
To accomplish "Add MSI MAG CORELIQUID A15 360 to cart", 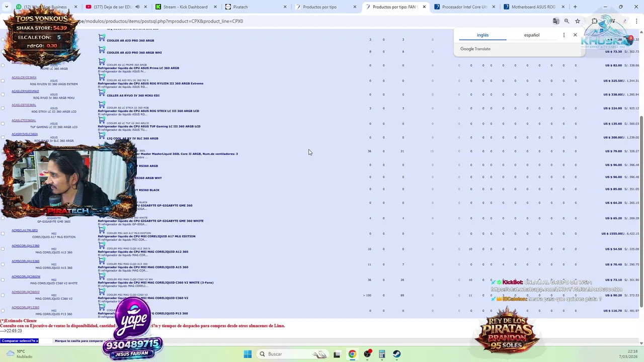I will point(102,261).
